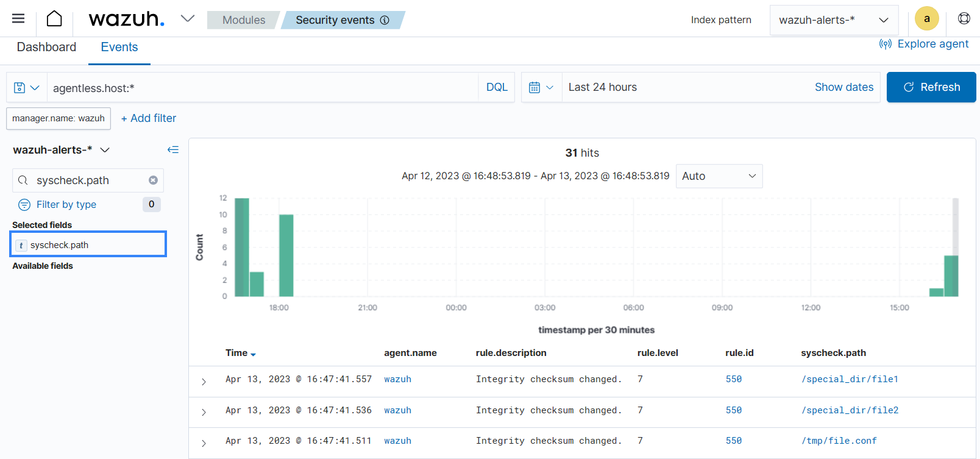Click the wazuh logo
The image size is (980, 459).
point(127,19)
